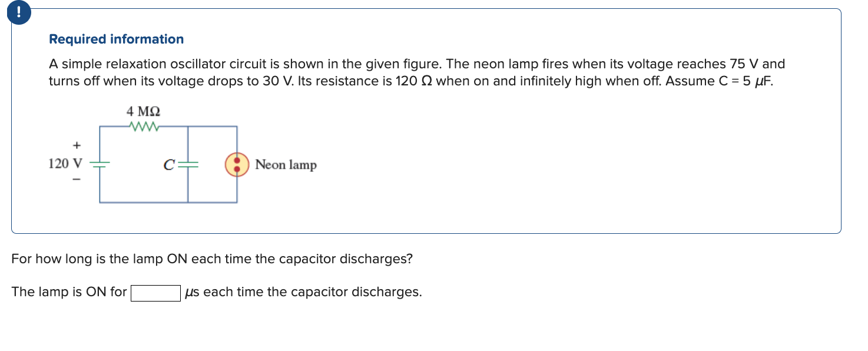
Task: Click inside the answer input box
Action: click(155, 292)
